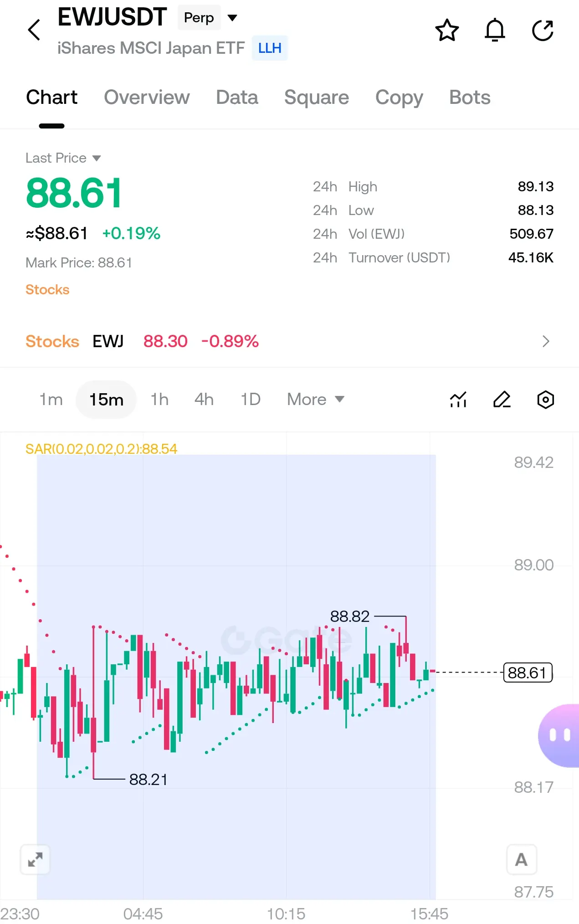Select the Chart tab

click(x=51, y=98)
